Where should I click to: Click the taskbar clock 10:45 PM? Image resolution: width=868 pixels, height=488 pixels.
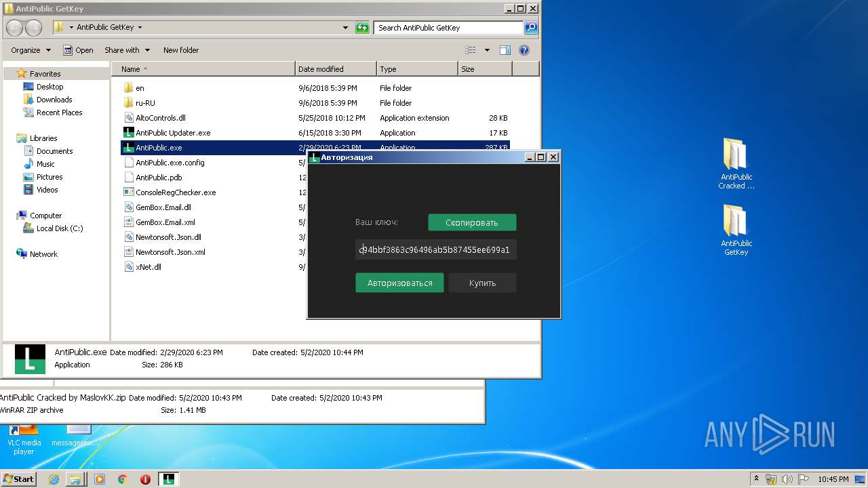[833, 479]
